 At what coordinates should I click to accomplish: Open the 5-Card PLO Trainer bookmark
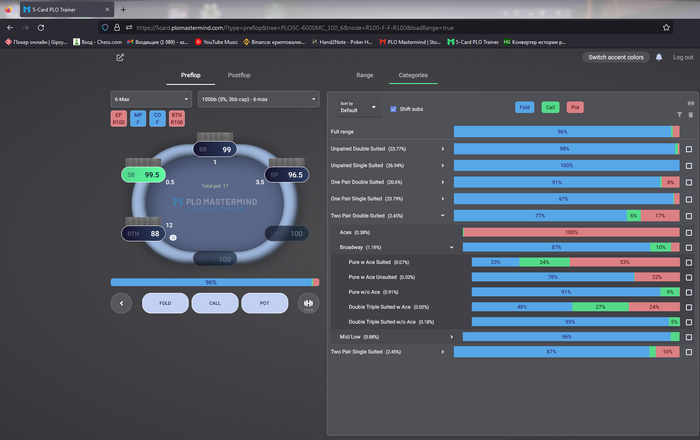473,42
